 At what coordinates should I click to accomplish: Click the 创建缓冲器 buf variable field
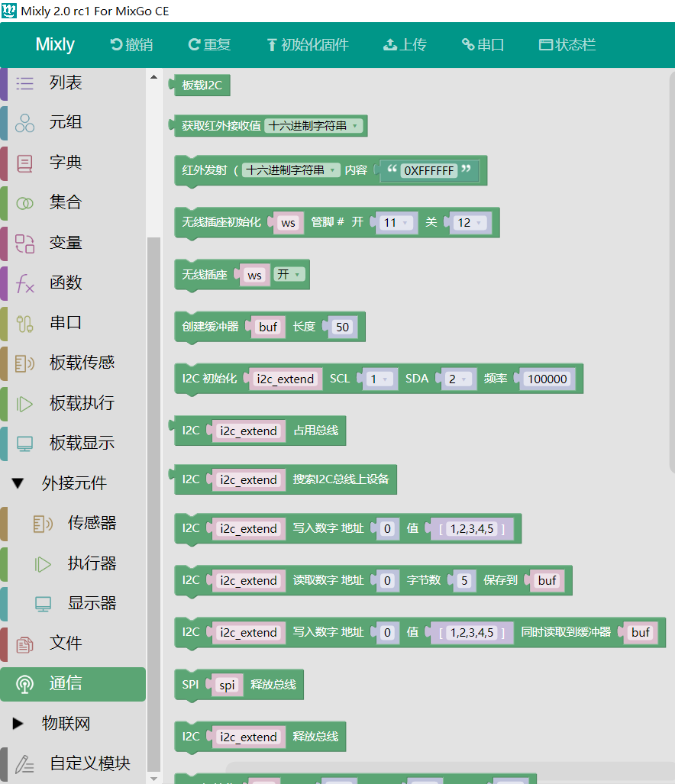pyautogui.click(x=268, y=327)
